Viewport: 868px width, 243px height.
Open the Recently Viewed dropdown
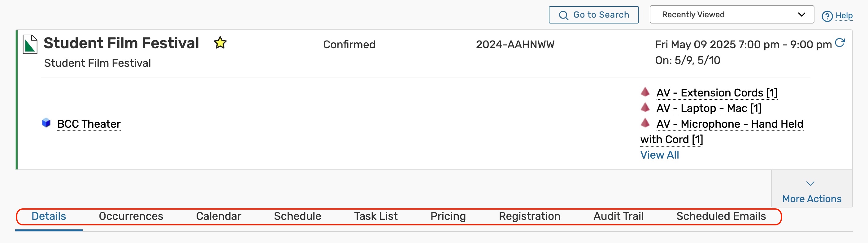tap(731, 15)
